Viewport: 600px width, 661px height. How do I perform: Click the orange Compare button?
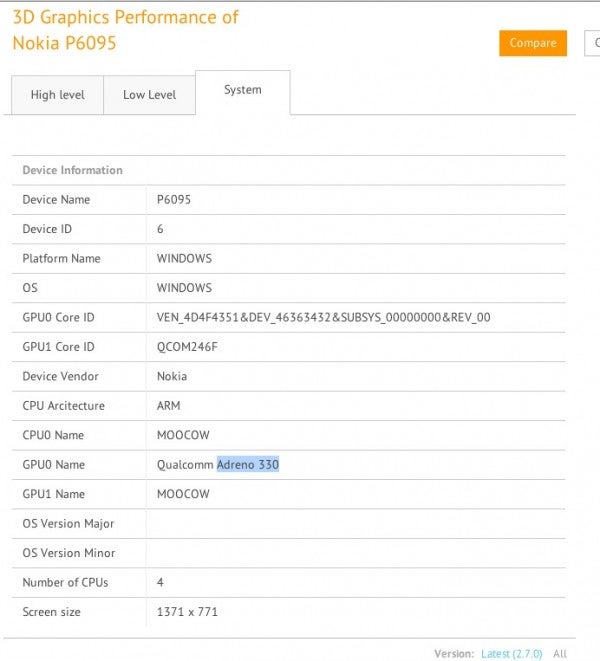533,43
